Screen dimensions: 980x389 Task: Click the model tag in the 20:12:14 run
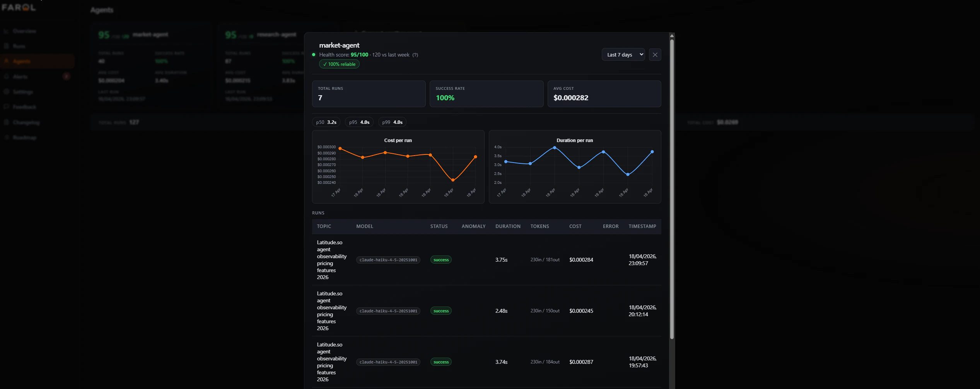coord(388,311)
